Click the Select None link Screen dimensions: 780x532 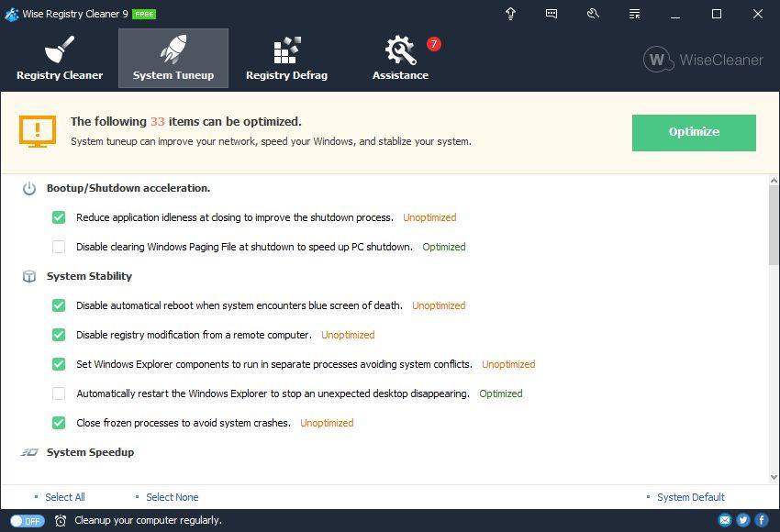pyautogui.click(x=172, y=497)
